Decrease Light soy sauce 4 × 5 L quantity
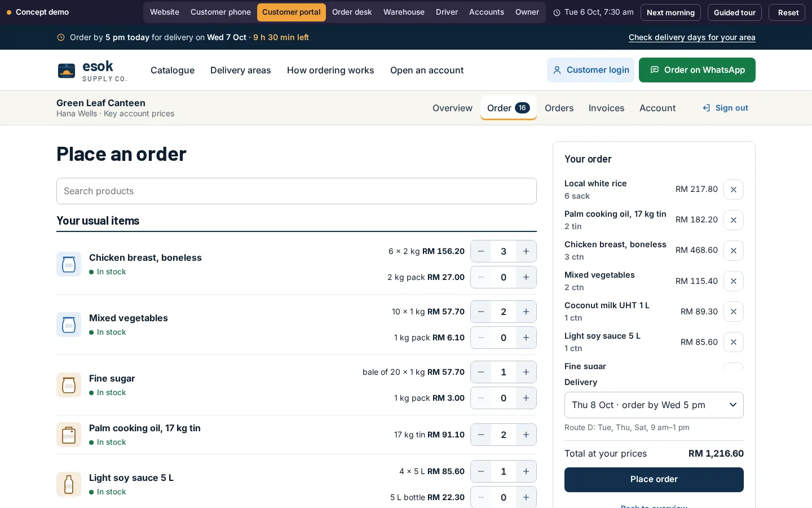Image resolution: width=812 pixels, height=508 pixels. coord(481,471)
